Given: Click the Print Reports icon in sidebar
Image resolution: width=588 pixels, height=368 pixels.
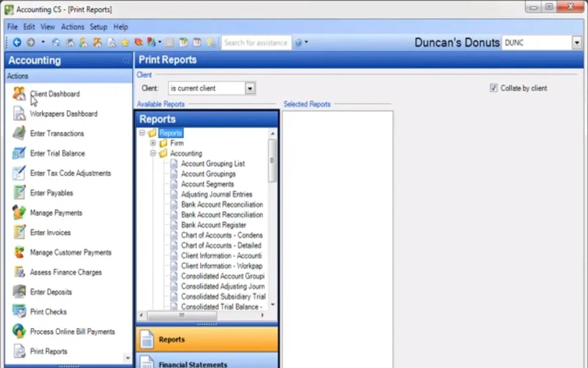Looking at the screenshot, I should click(x=19, y=351).
